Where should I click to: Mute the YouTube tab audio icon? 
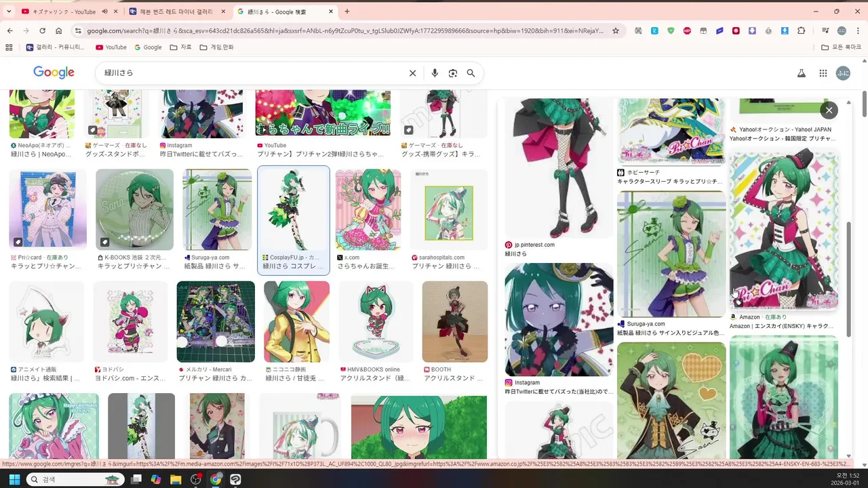click(105, 12)
